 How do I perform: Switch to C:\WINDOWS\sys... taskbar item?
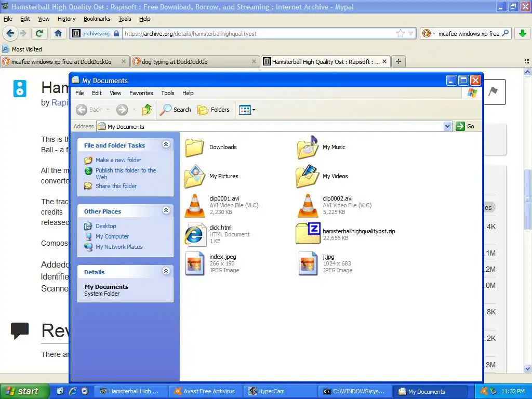click(x=354, y=391)
